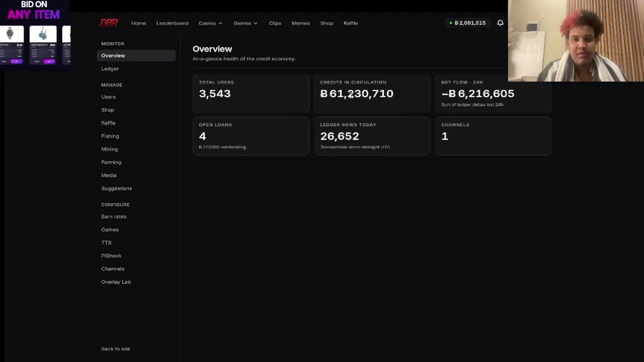This screenshot has height=362, width=644.
Task: Open Games under Configure sidebar
Action: click(x=110, y=230)
